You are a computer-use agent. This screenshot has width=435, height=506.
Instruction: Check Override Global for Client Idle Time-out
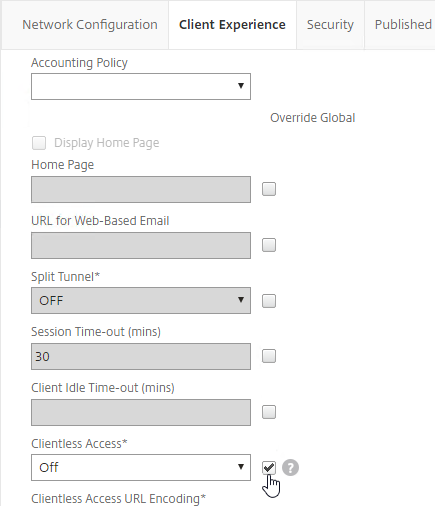269,412
